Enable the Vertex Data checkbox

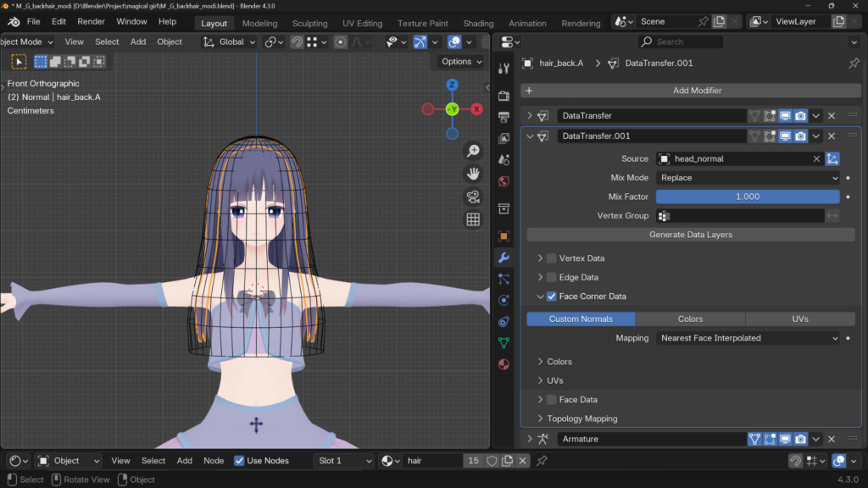click(x=552, y=258)
